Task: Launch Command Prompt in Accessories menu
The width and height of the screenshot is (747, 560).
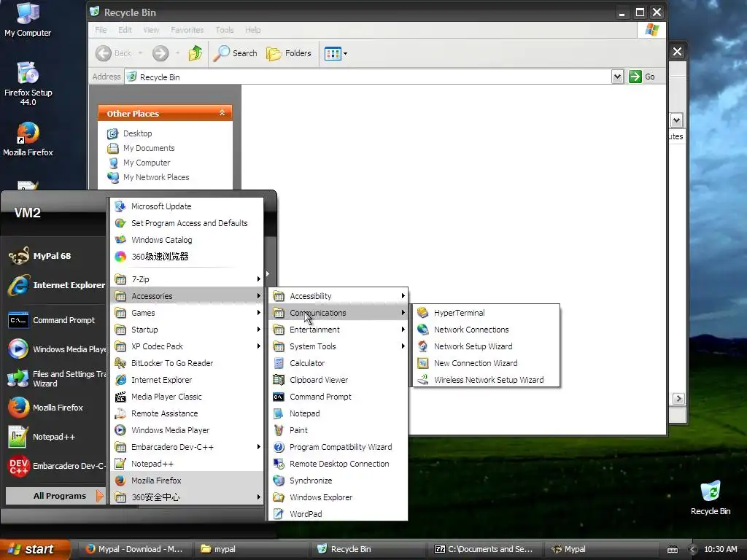Action: point(338,397)
